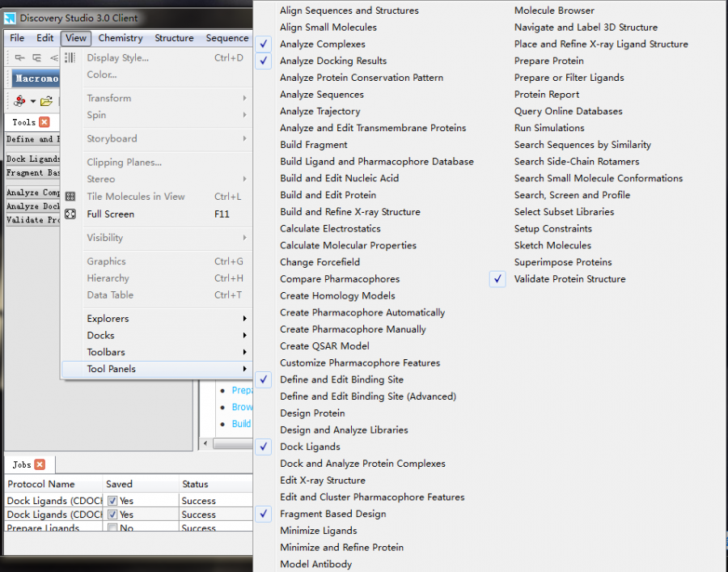The width and height of the screenshot is (728, 572).
Task: Open the File menu
Action: coord(17,38)
